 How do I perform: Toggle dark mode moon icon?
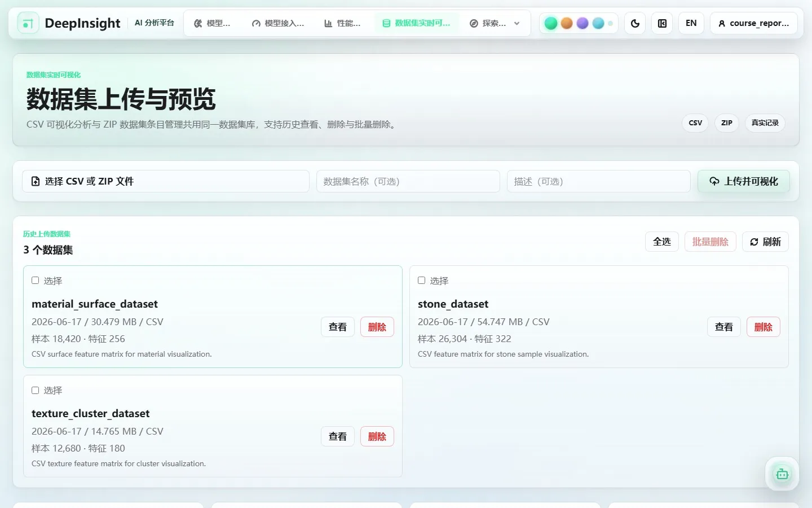635,23
